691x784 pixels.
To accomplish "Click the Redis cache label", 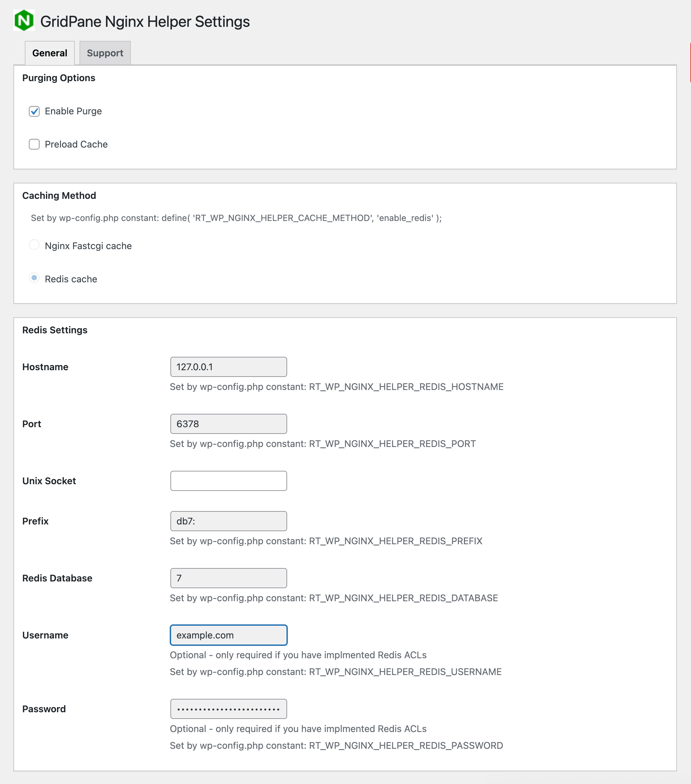I will point(71,279).
